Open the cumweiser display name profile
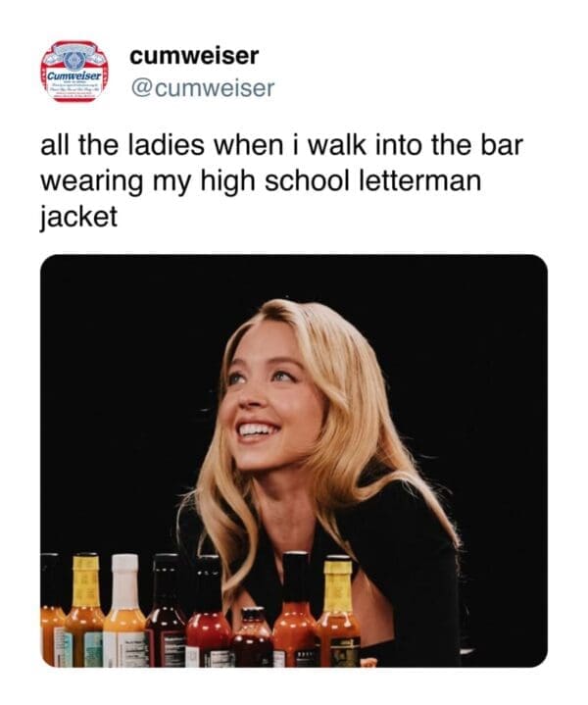This screenshot has height=705, width=588. (x=194, y=56)
